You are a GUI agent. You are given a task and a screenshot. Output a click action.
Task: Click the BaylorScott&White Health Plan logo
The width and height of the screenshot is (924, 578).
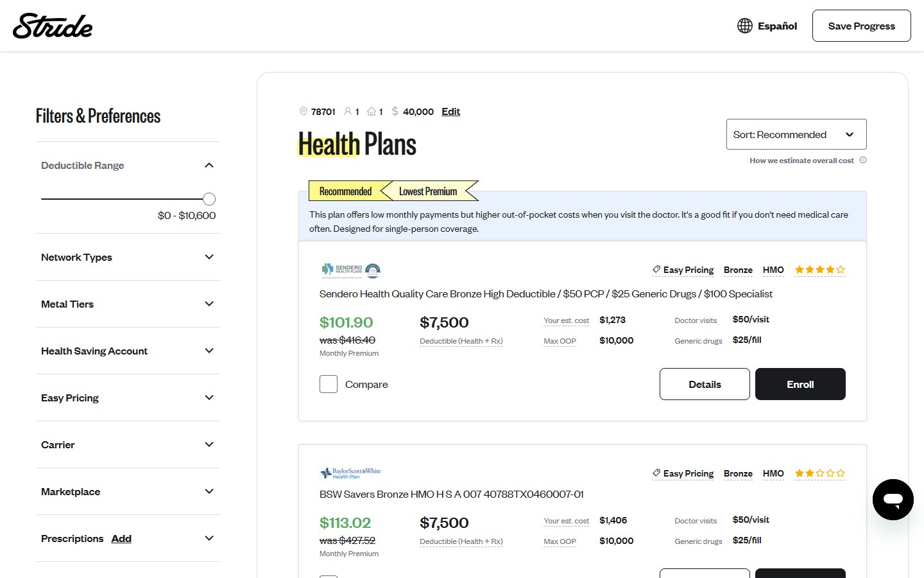point(350,473)
